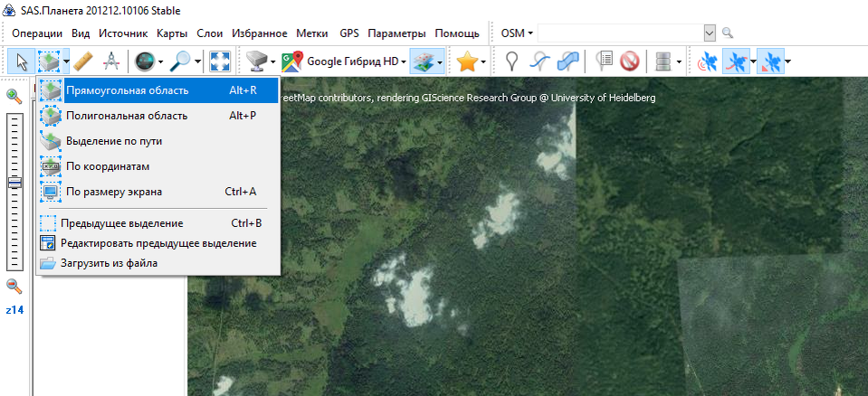Open the Карты menu

[x=172, y=33]
